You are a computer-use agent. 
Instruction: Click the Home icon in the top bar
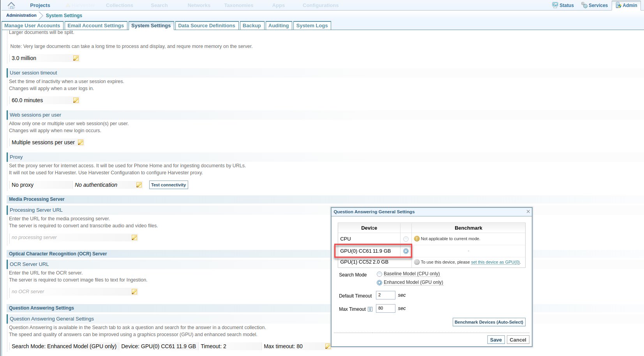(11, 5)
